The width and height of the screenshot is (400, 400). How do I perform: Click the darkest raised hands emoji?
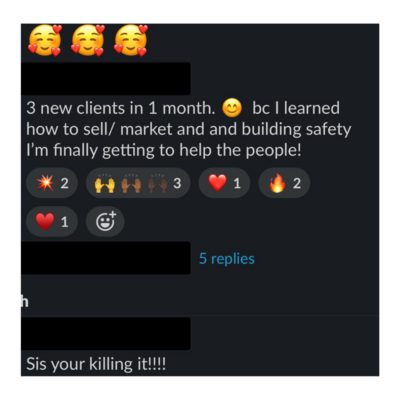coord(157,183)
